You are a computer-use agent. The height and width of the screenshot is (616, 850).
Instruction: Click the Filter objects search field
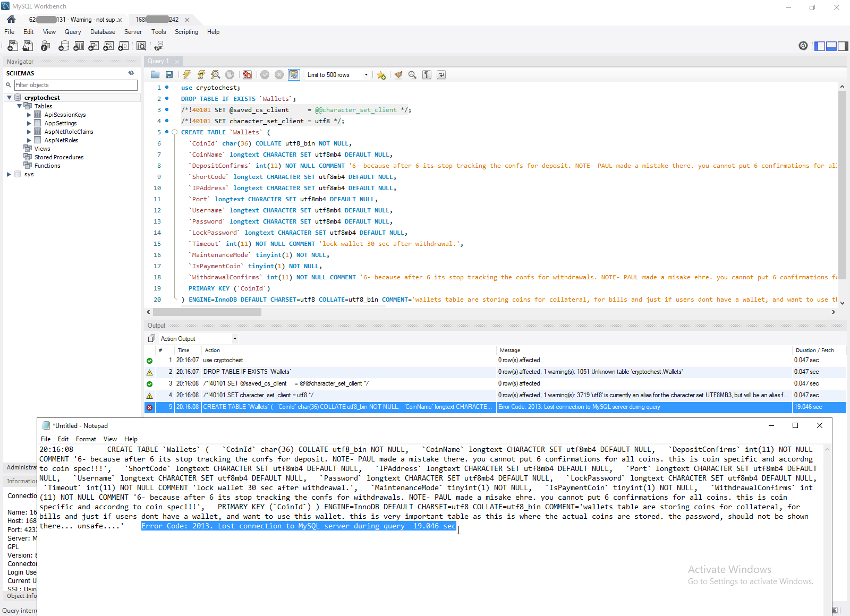[75, 85]
